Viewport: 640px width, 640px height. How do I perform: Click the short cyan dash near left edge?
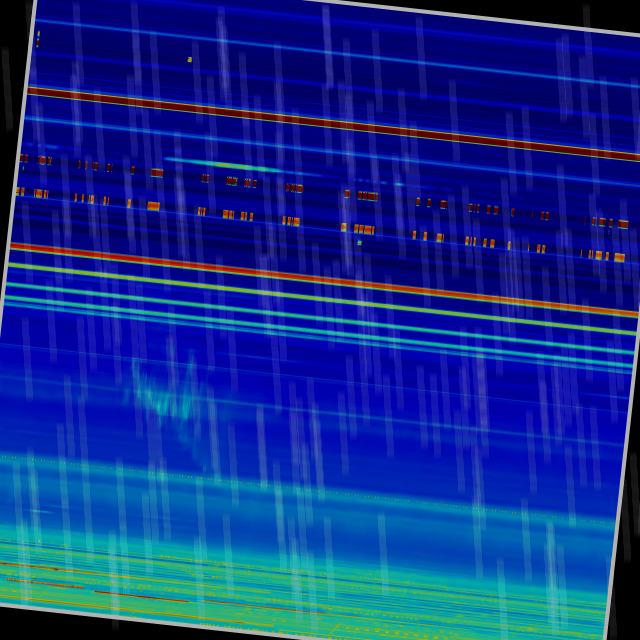click(38, 511)
